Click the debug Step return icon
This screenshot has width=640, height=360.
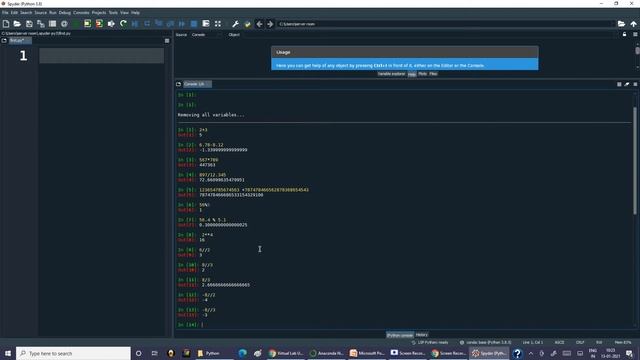[x=170, y=24]
